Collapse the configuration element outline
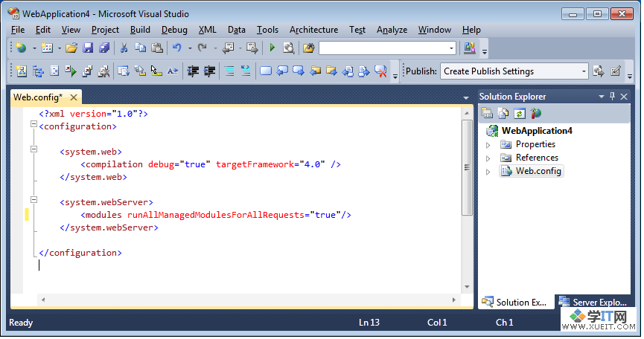 [x=34, y=124]
